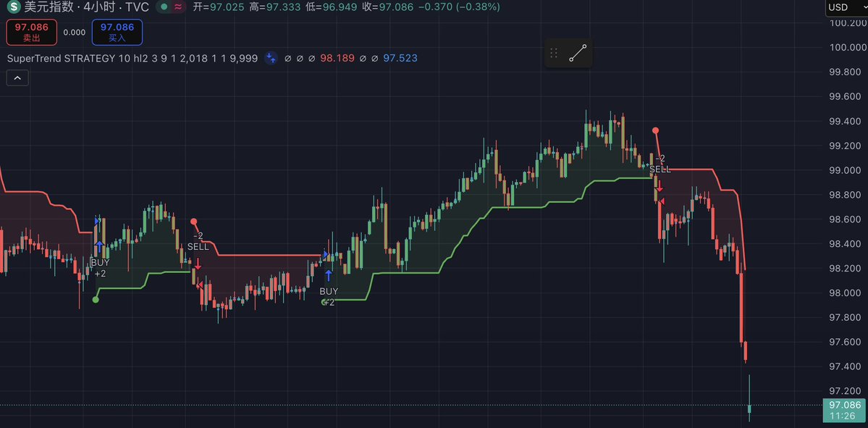Click the red circle marker near 99.300
868x428 pixels.
pyautogui.click(x=655, y=130)
